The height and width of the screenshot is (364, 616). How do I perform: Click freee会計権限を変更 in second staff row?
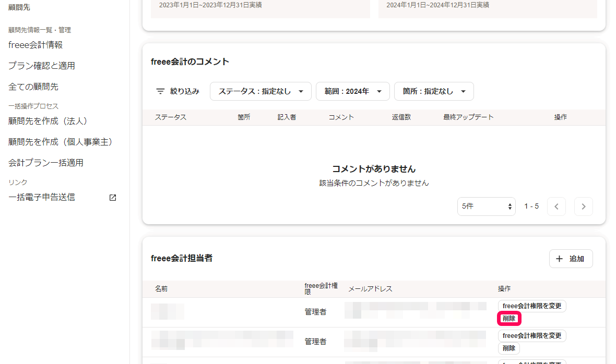tap(532, 336)
